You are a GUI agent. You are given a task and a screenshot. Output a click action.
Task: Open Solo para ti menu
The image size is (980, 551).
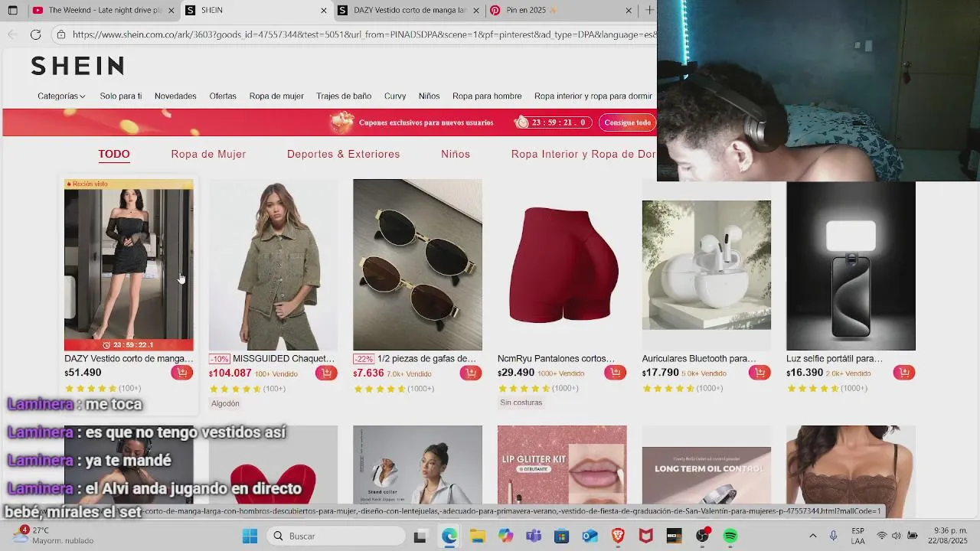point(121,96)
